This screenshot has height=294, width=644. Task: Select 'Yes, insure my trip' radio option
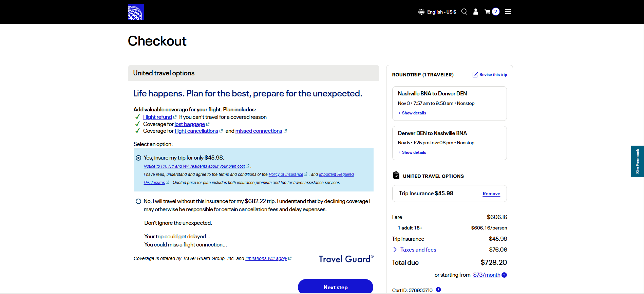point(138,158)
